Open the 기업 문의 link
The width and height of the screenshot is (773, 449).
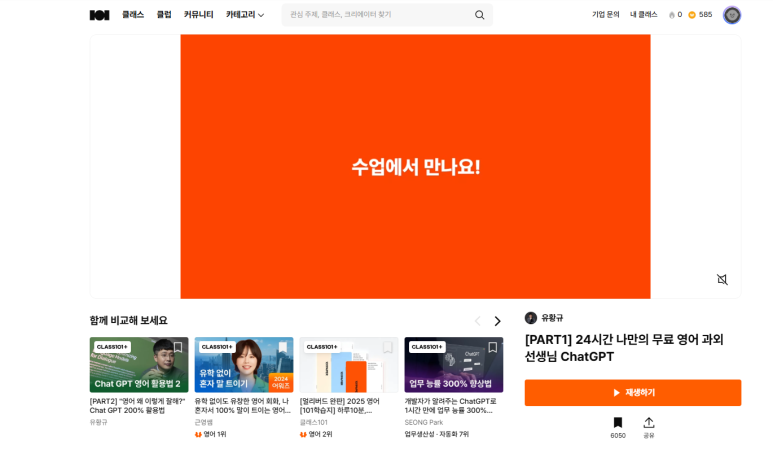point(605,15)
